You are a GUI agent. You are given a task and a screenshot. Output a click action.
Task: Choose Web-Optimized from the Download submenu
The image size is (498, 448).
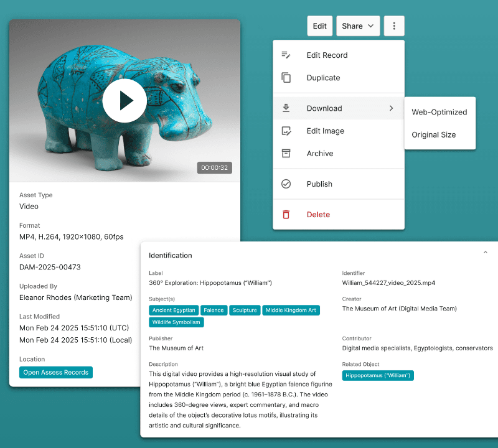click(x=440, y=112)
